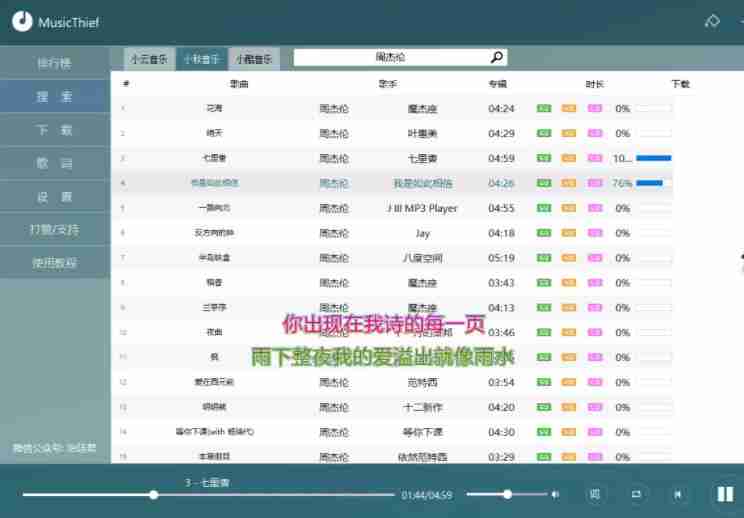Click the orange badge in the 04:59 row
744x518 pixels.
[568, 158]
